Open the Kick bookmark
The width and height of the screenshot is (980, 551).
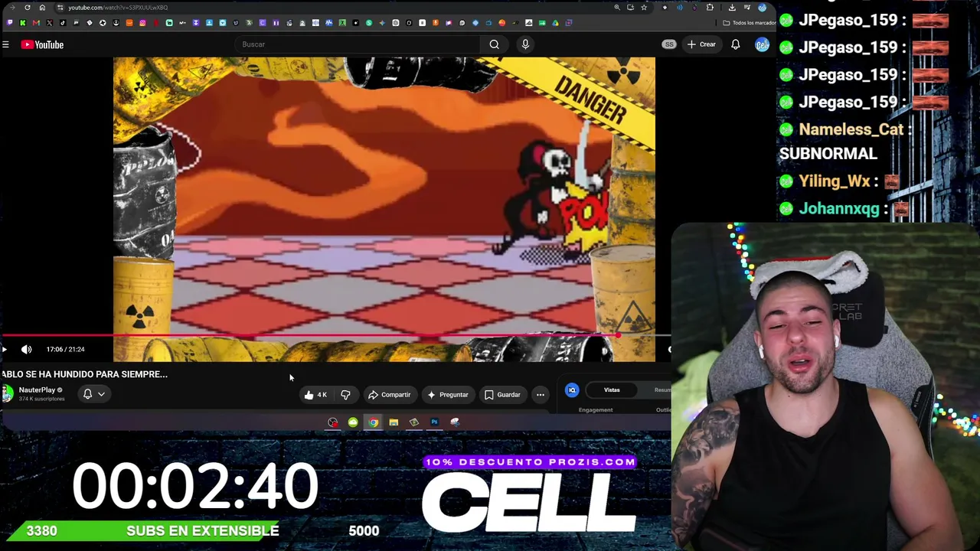tap(22, 23)
